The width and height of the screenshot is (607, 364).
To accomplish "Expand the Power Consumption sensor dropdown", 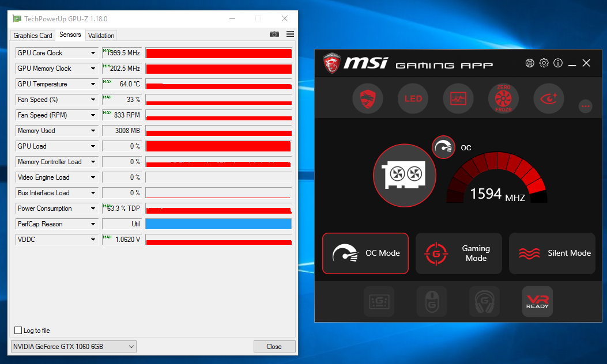I will point(93,208).
